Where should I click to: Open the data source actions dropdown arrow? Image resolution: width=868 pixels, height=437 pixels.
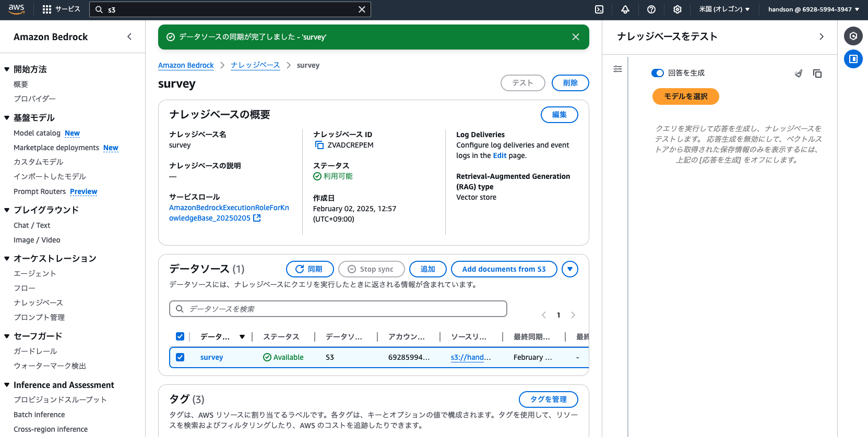point(570,269)
